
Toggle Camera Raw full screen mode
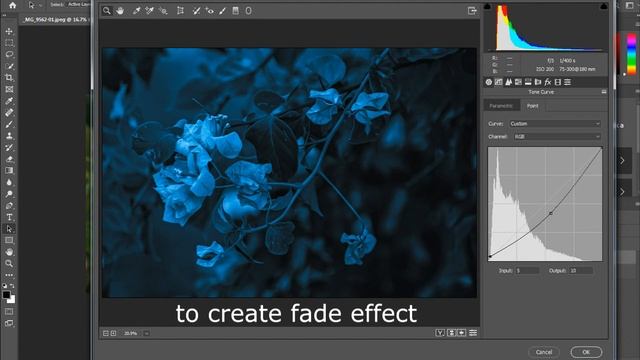click(x=472, y=11)
